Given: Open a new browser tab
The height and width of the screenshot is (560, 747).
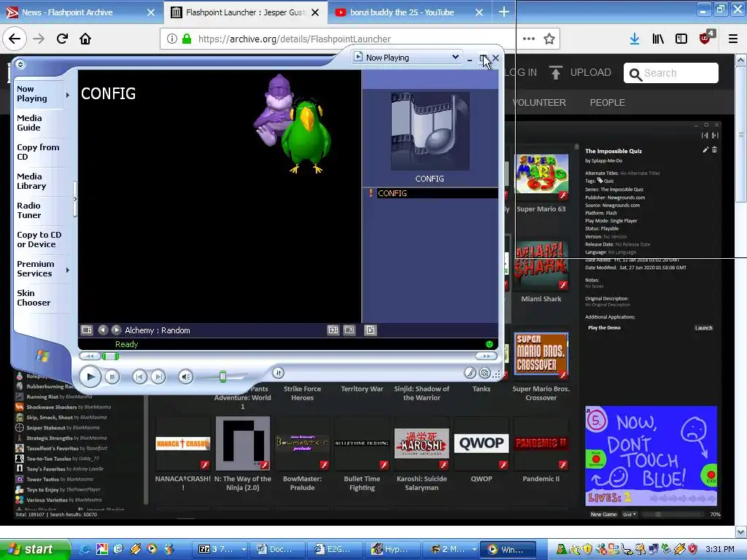Looking at the screenshot, I should (x=503, y=12).
